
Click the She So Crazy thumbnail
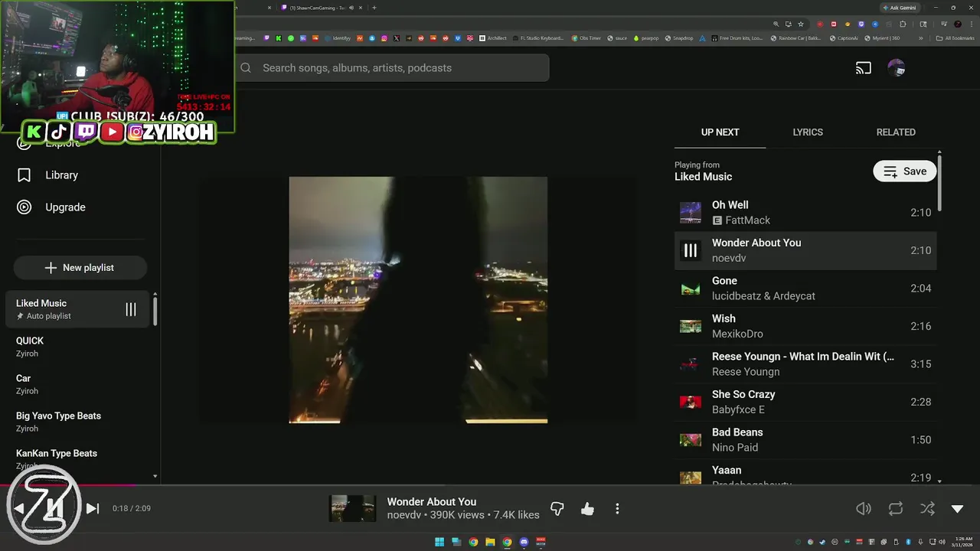click(x=691, y=402)
